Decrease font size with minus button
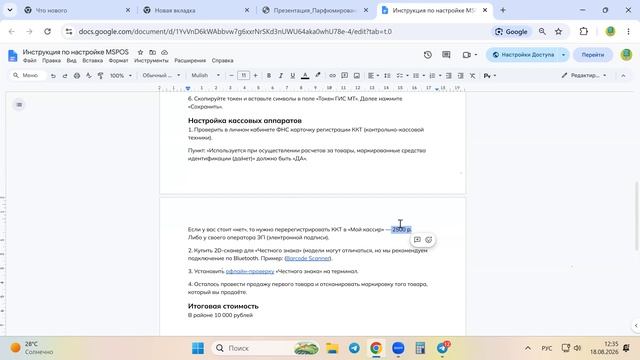The image size is (640, 360). click(x=231, y=76)
